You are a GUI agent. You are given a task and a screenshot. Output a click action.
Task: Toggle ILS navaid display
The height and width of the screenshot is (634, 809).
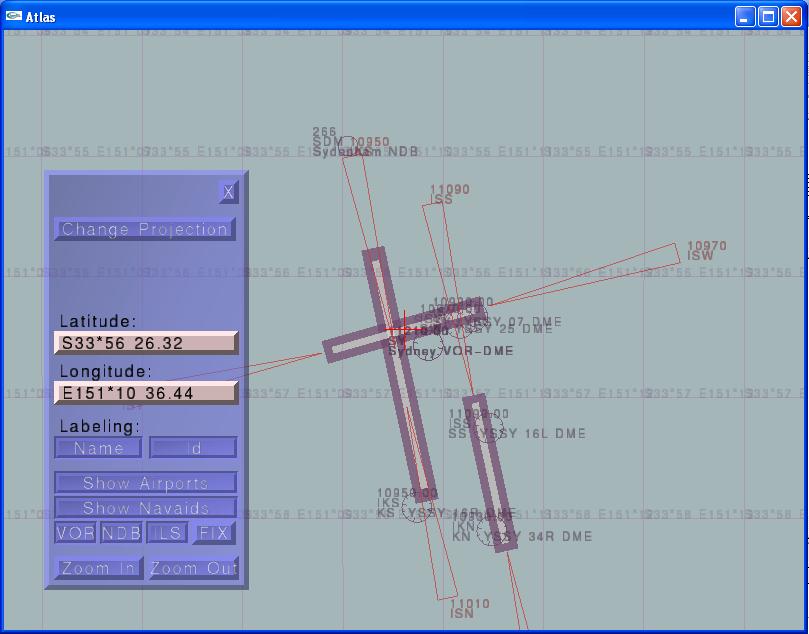[x=167, y=533]
